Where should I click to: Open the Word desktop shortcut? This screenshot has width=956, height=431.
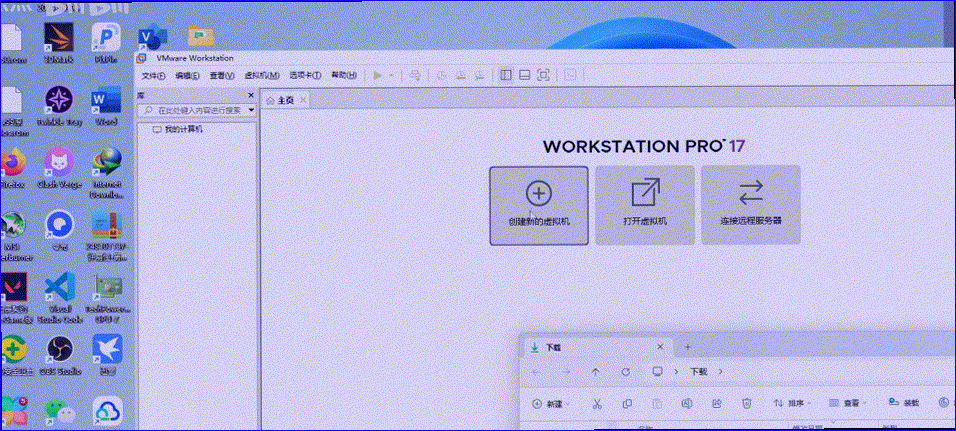coord(106,105)
